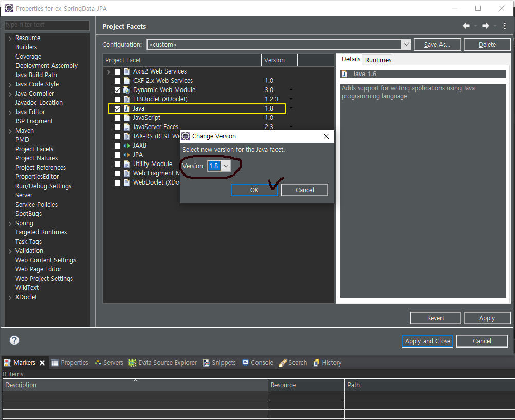Enable the JAXB facet checkbox
515x420 pixels.
point(117,145)
